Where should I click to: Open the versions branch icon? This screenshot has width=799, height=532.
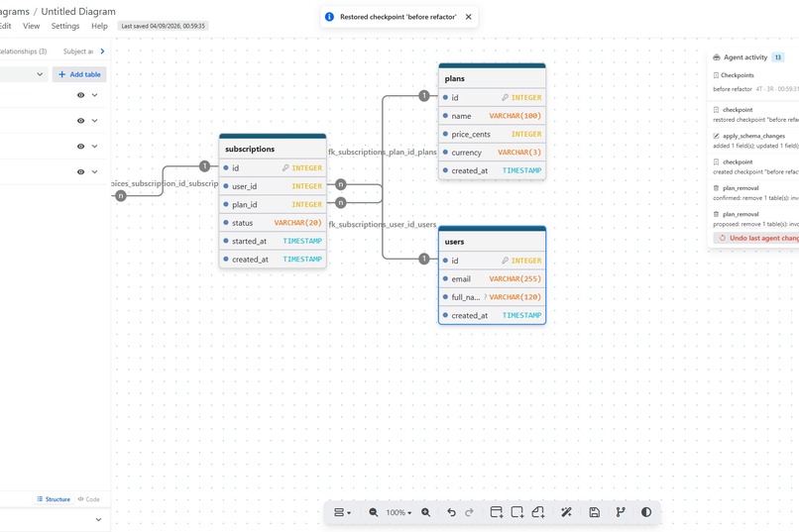pos(621,512)
